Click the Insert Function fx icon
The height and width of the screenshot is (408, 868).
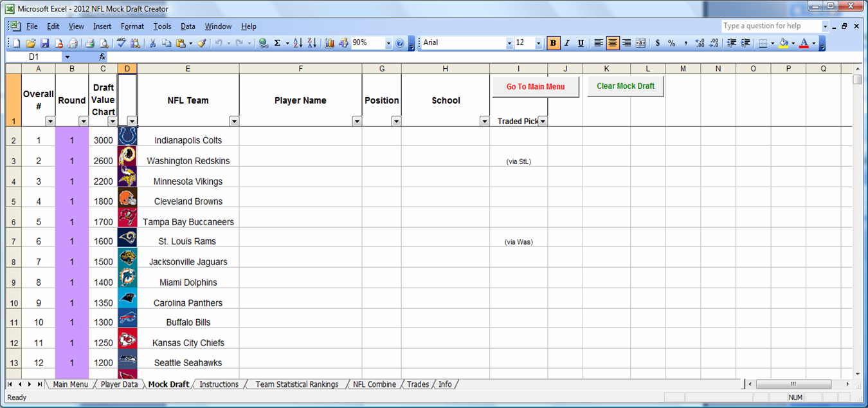tap(102, 57)
